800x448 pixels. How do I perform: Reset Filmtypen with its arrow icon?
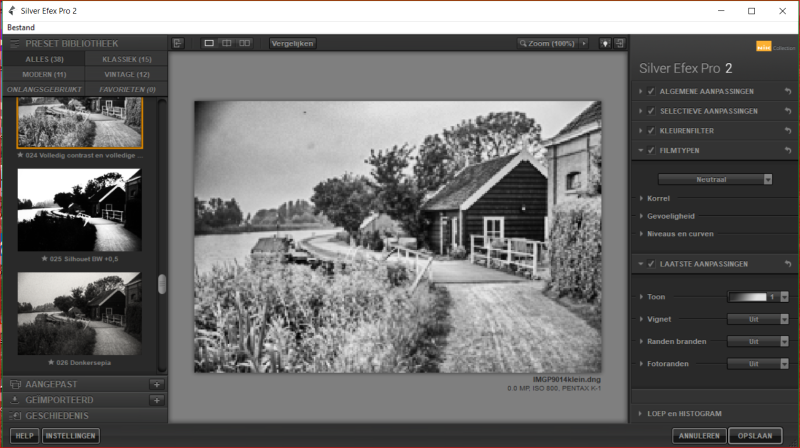(788, 151)
